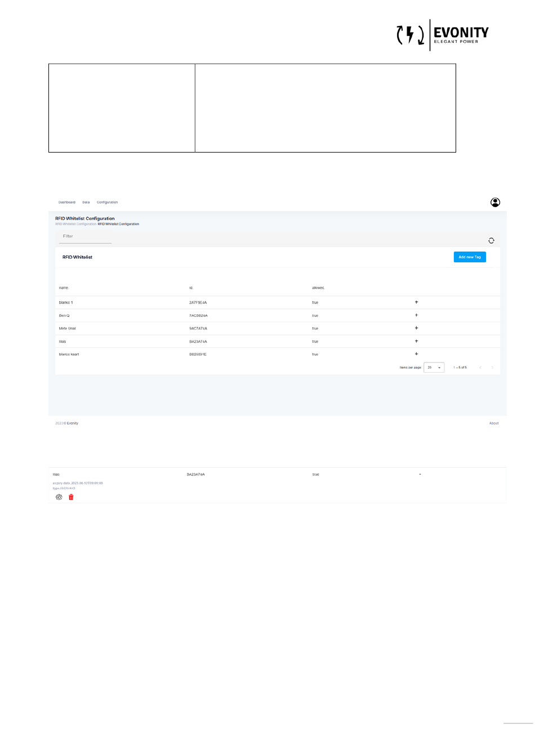Delete the tag using the red trash icon
535x756 pixels.
71,497
